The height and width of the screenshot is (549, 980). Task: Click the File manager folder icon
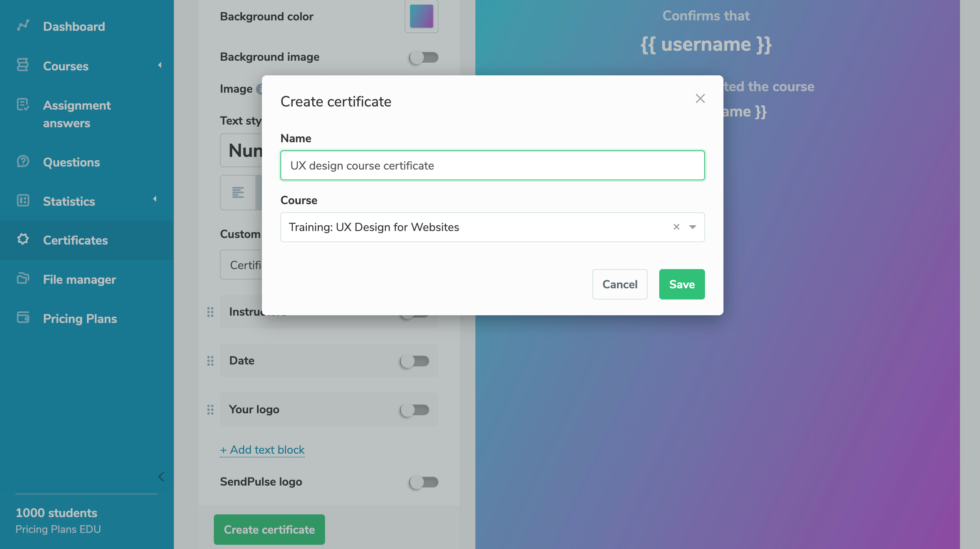[23, 278]
